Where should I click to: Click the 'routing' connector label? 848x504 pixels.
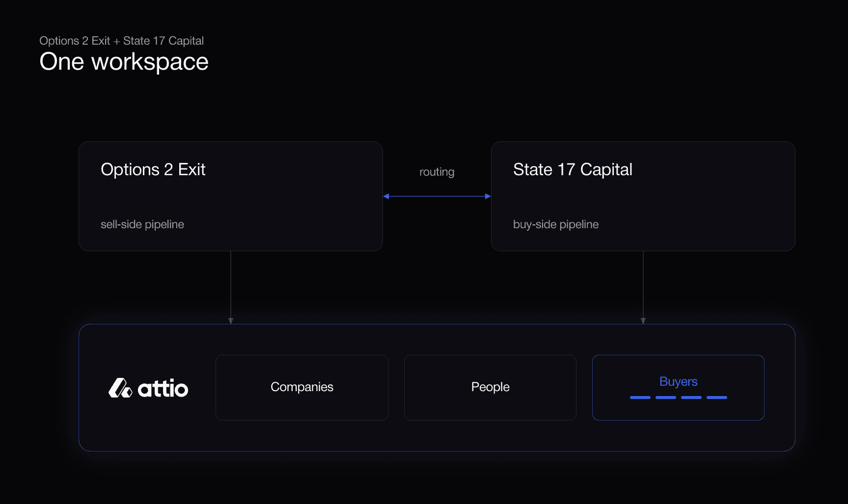[x=437, y=172]
